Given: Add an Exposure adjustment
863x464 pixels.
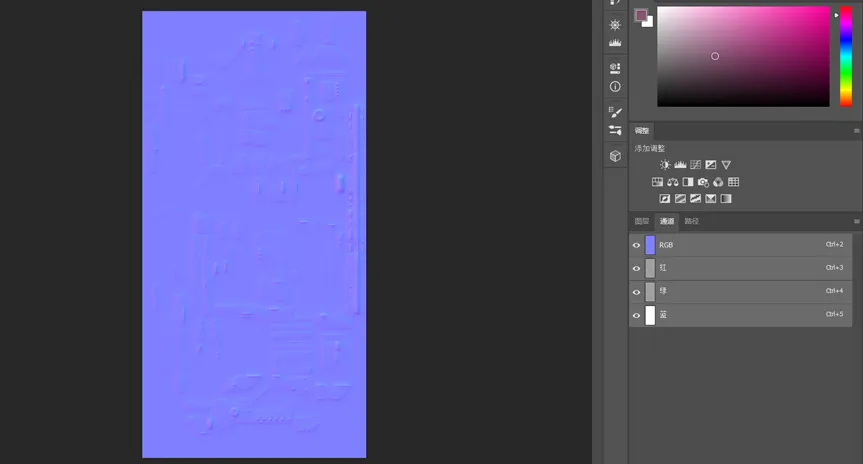Looking at the screenshot, I should pos(711,165).
